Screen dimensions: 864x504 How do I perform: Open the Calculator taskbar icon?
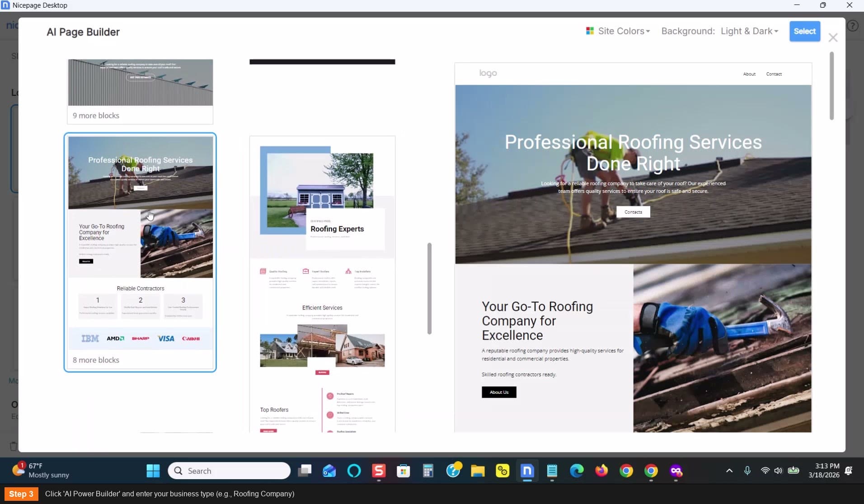pos(428,471)
